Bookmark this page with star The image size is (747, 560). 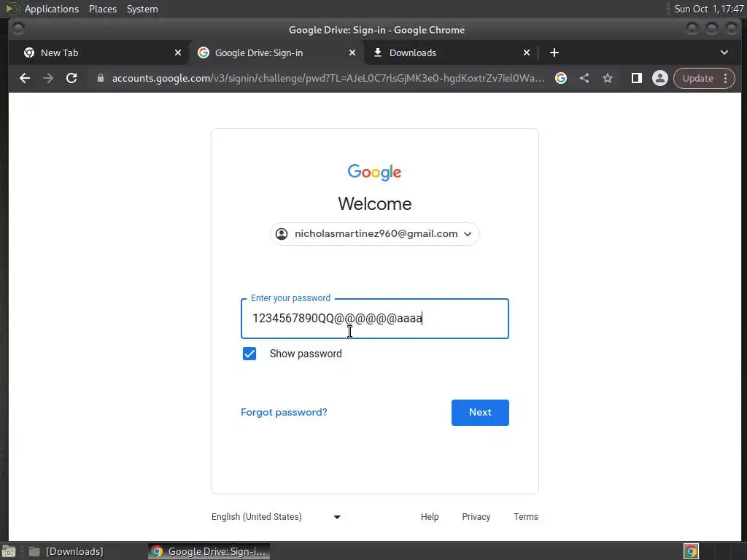coord(608,78)
